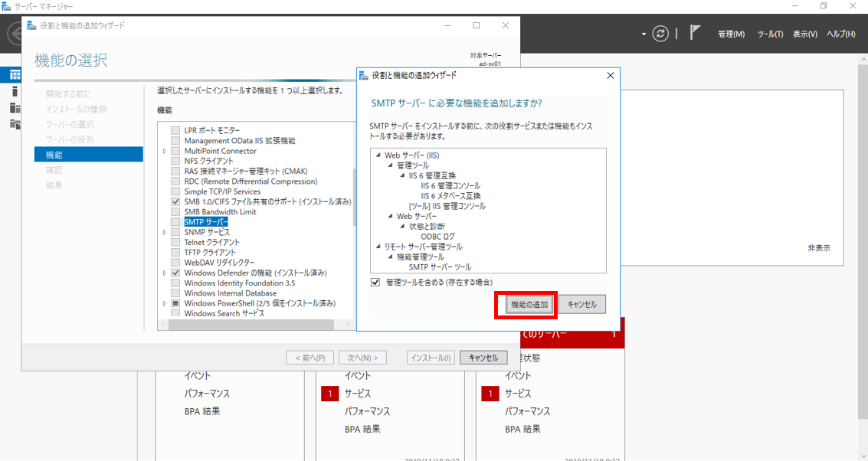Select the WebDAV リダイレクター row
Viewport: 868px width, 461px height.
(x=219, y=263)
